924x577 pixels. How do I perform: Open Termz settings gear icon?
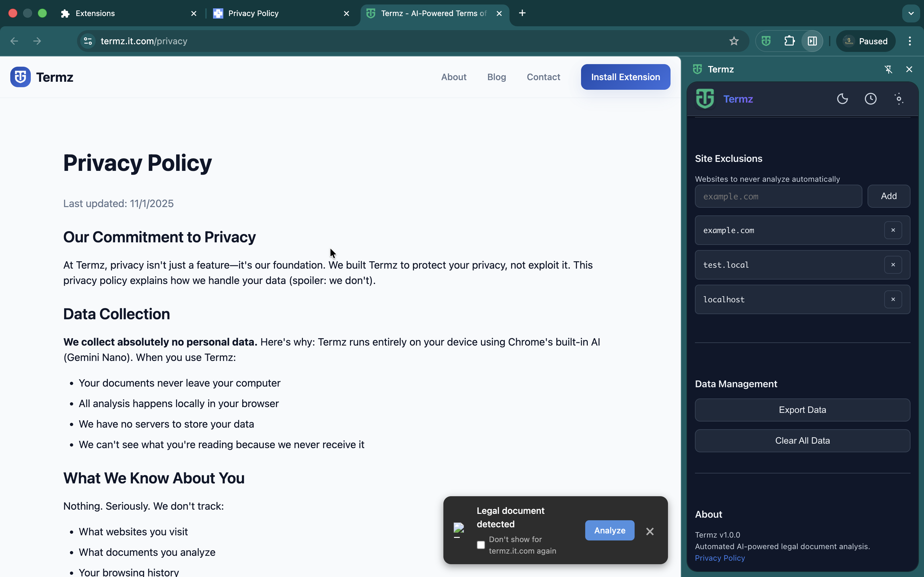899,99
